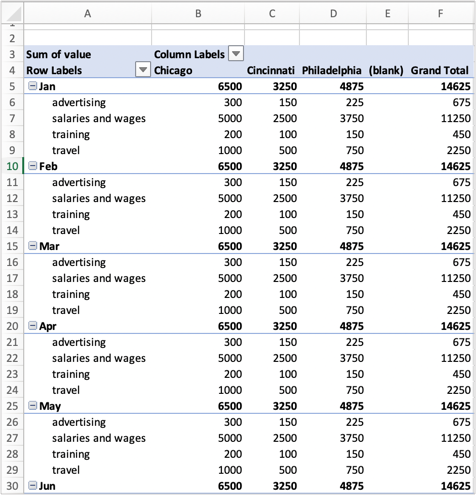Click the Jan row label
This screenshot has width=476, height=495.
click(47, 86)
